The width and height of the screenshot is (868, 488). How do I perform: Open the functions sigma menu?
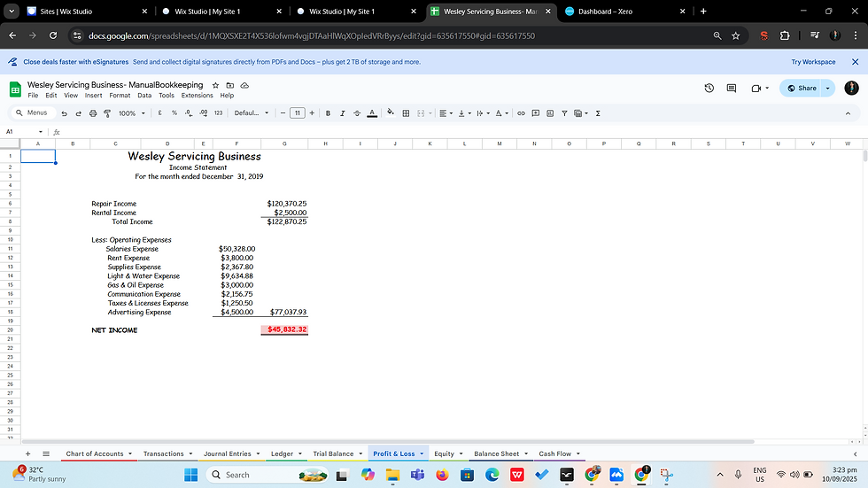coord(598,112)
